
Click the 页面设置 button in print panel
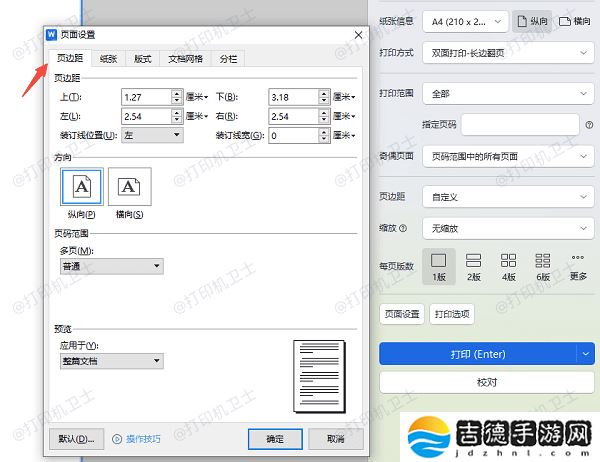402,314
